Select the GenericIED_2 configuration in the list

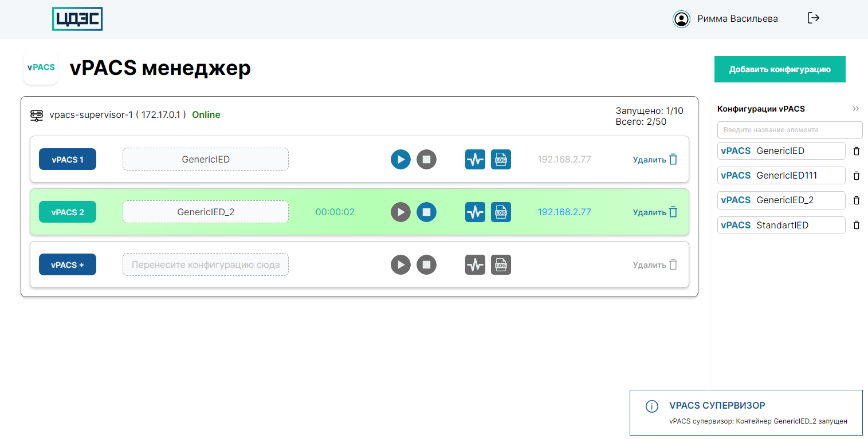click(781, 200)
